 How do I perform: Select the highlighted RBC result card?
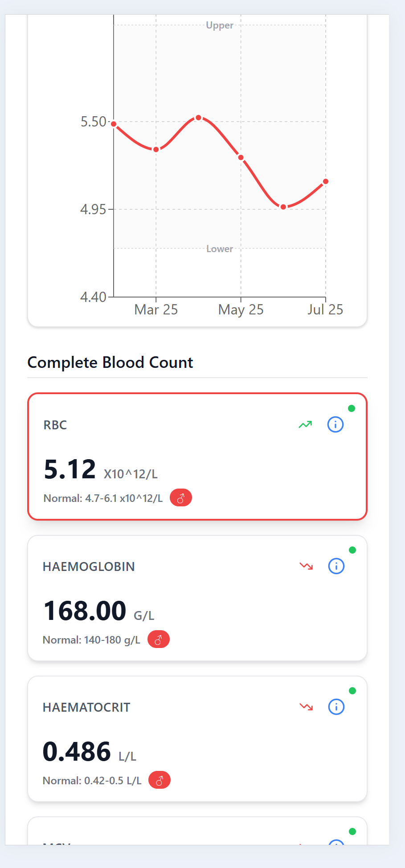197,456
